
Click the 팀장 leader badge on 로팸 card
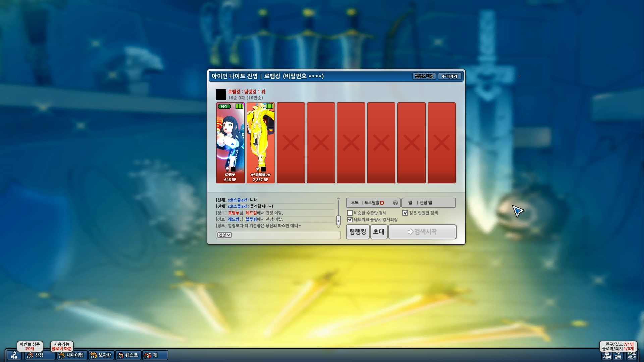(224, 106)
